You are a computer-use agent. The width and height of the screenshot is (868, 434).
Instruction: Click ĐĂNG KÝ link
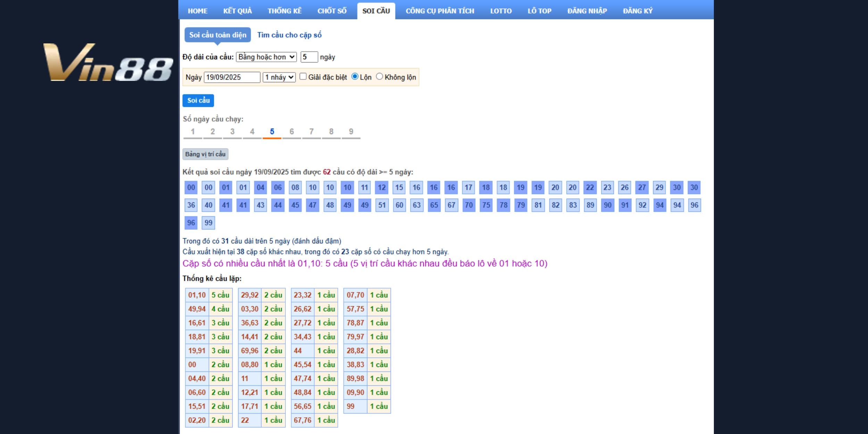(637, 11)
